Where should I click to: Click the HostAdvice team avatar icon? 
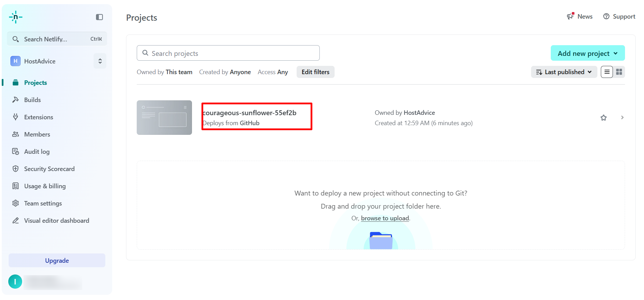16,61
